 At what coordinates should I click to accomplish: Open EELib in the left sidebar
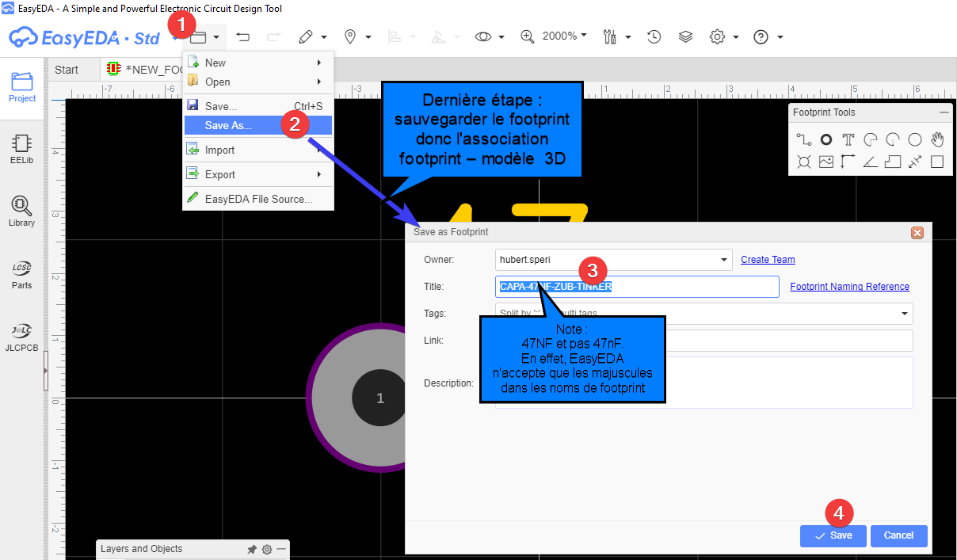coord(22,148)
